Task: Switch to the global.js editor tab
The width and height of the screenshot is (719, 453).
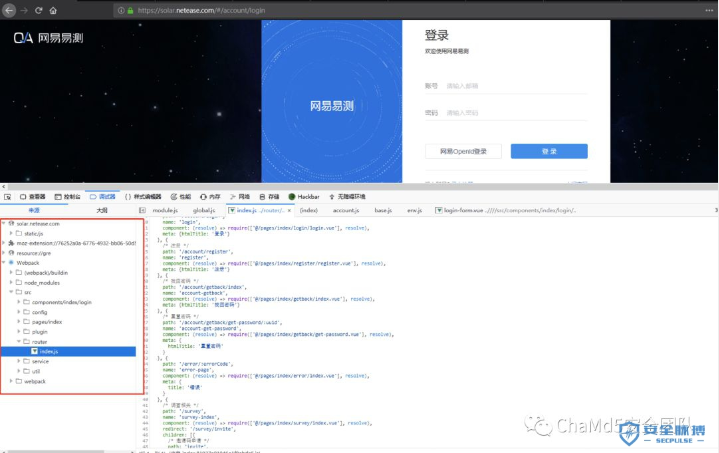Action: 204,210
